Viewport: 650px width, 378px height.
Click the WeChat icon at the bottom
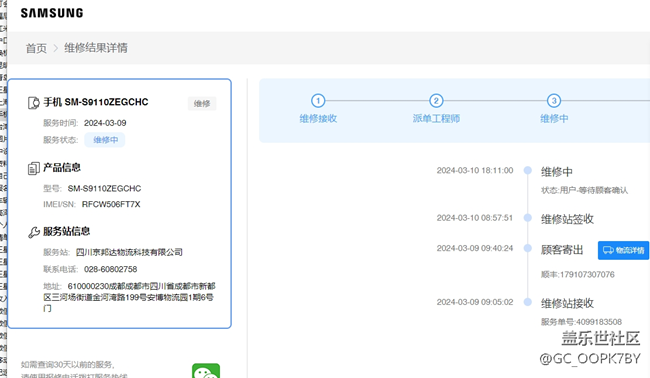pos(206,371)
